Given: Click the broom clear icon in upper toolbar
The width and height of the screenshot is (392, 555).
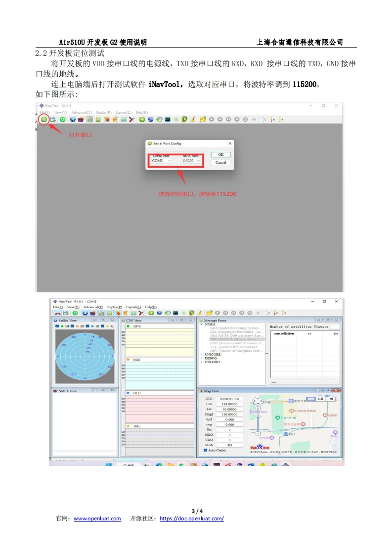Looking at the screenshot, I should (x=193, y=119).
